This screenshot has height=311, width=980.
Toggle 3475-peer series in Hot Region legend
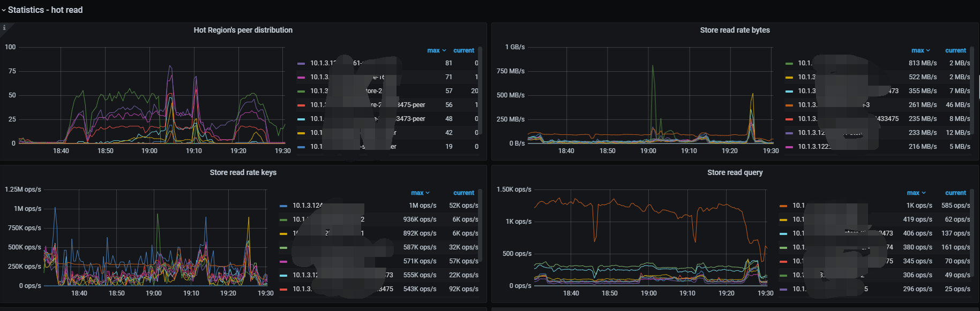pos(368,105)
